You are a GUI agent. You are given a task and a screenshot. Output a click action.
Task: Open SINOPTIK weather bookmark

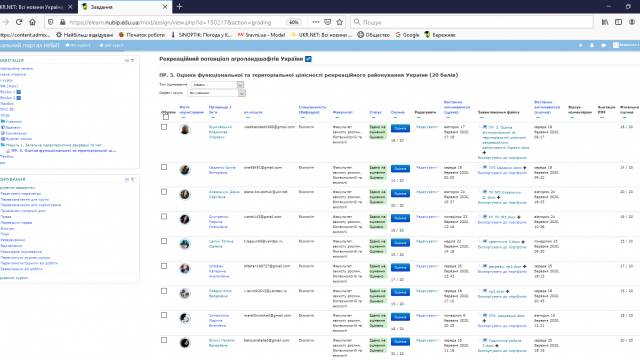201,35
